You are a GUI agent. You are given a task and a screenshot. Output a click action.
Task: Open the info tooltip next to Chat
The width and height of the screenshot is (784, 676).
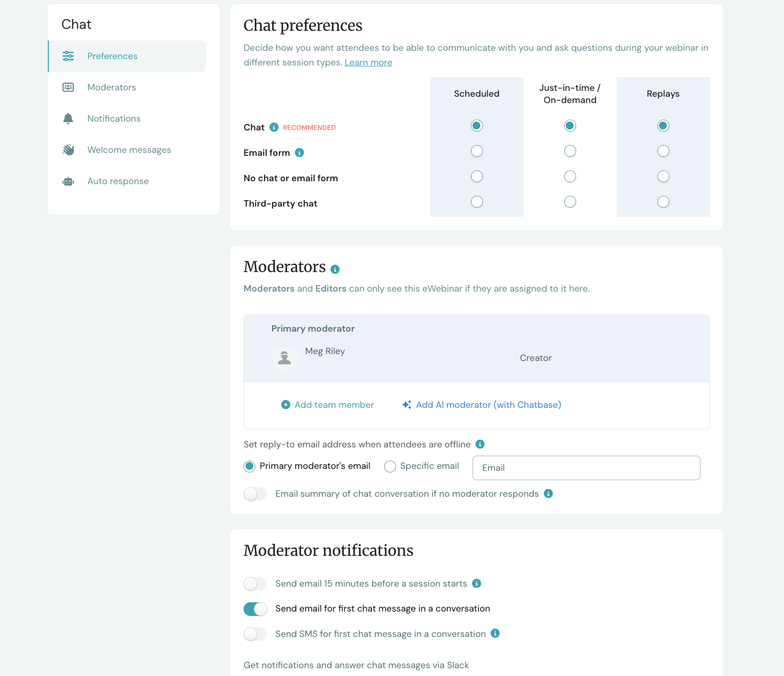(x=273, y=127)
